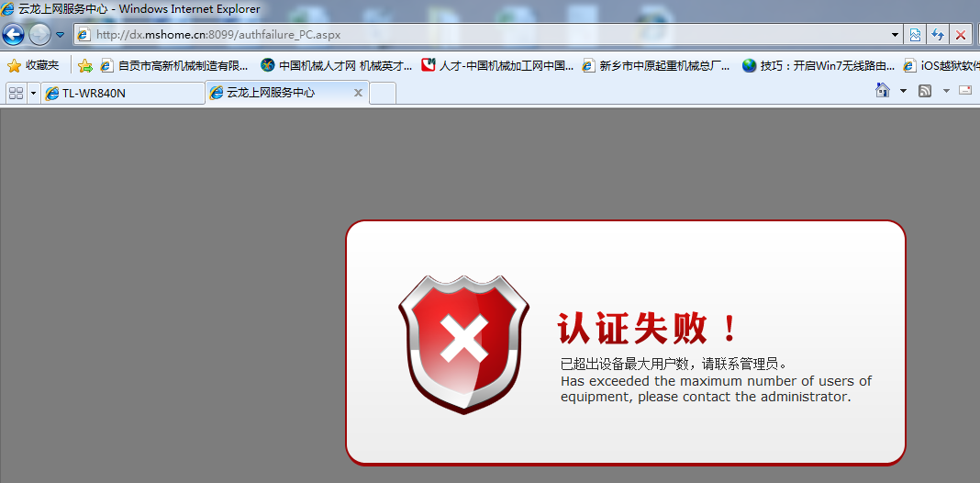Click the RSS feeds icon

(x=925, y=91)
